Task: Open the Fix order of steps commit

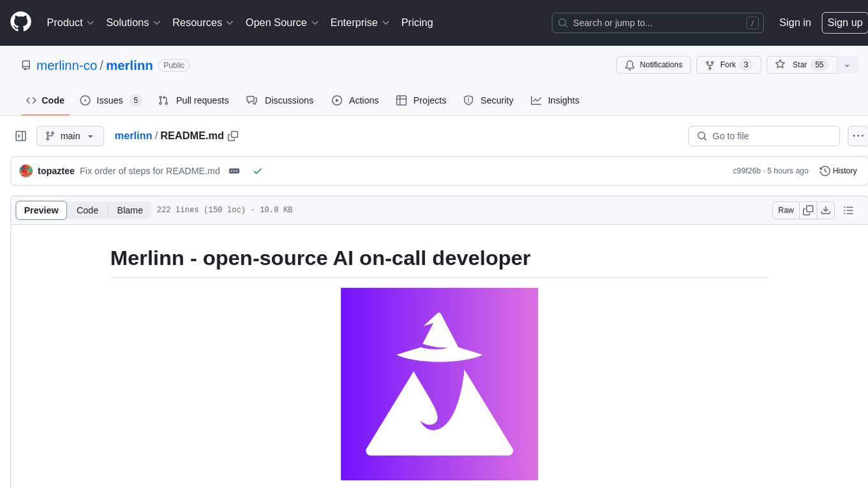Action: [x=150, y=171]
